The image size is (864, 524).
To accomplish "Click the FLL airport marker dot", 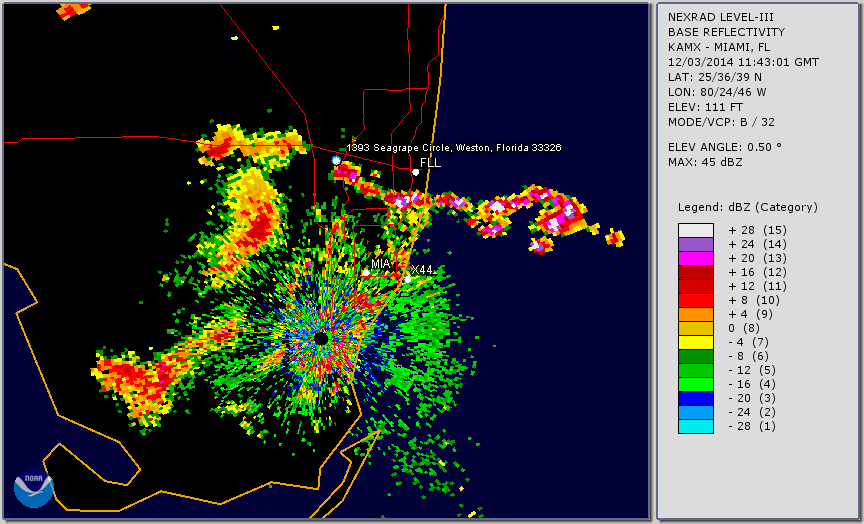I will 416,172.
